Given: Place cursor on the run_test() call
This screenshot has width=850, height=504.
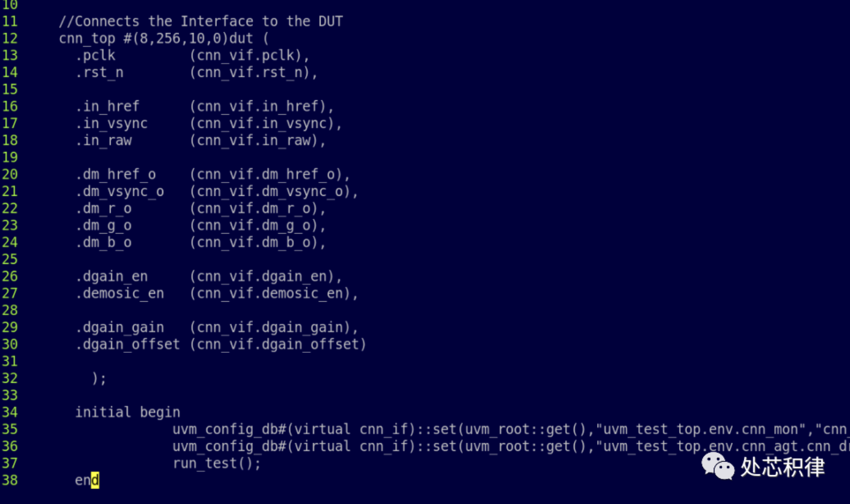Looking at the screenshot, I should [216, 464].
